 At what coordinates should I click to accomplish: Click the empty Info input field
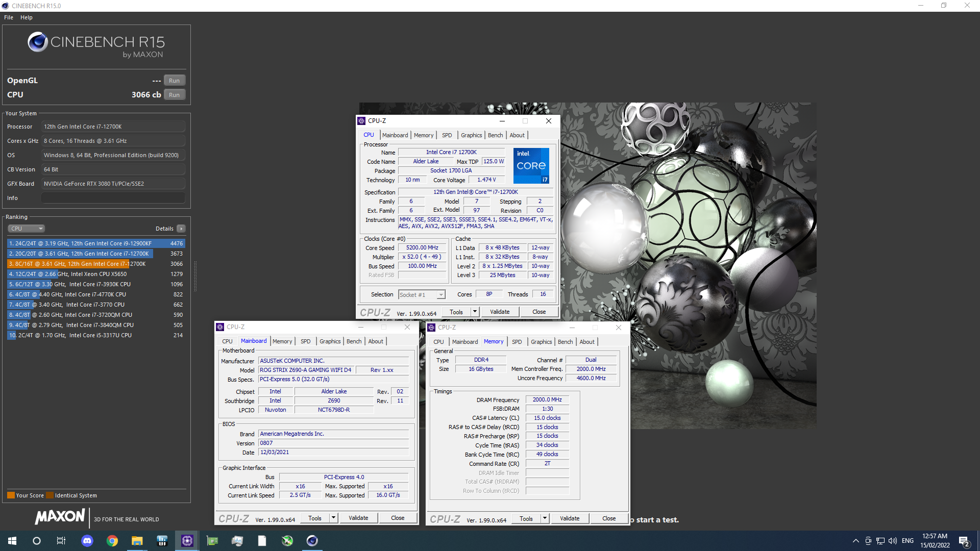pos(113,198)
